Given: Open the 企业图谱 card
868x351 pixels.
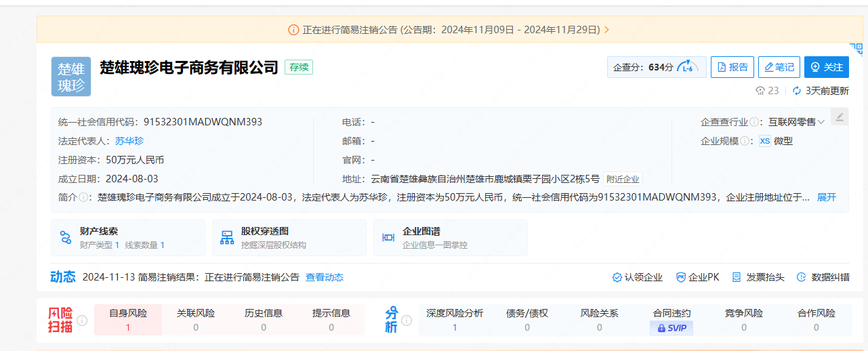Looking at the screenshot, I should click(x=451, y=238).
